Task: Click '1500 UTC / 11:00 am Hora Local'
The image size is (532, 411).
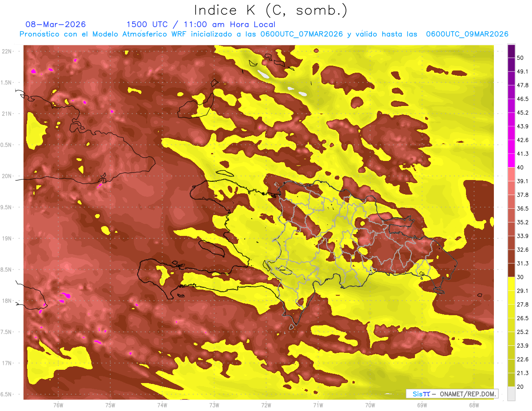Action: point(201,24)
